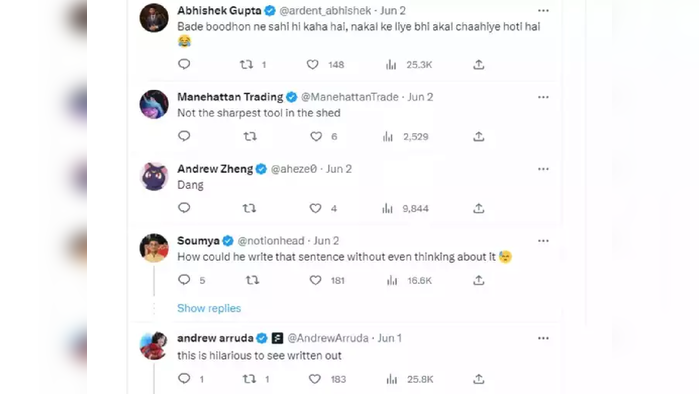Retweet Abhishek Gupta's tweet

tap(247, 65)
